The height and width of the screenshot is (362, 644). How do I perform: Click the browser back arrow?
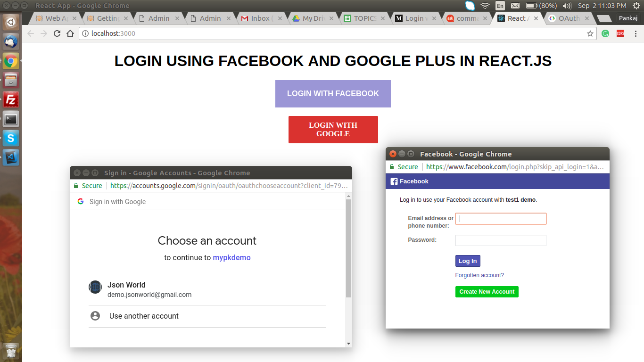31,33
